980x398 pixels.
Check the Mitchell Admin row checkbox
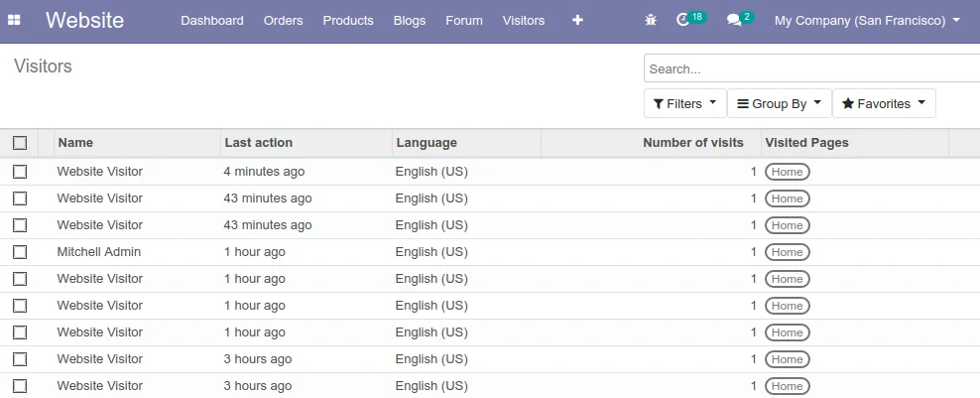click(20, 252)
